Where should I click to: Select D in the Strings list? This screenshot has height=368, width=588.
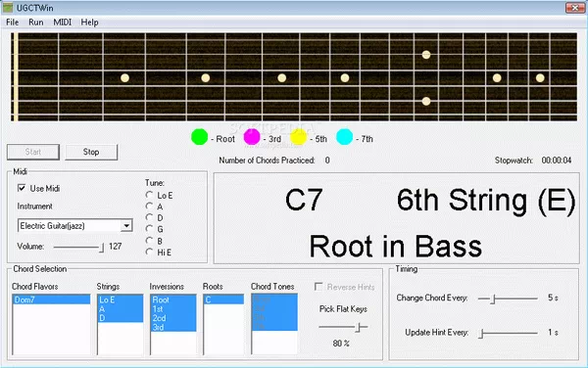coord(120,318)
